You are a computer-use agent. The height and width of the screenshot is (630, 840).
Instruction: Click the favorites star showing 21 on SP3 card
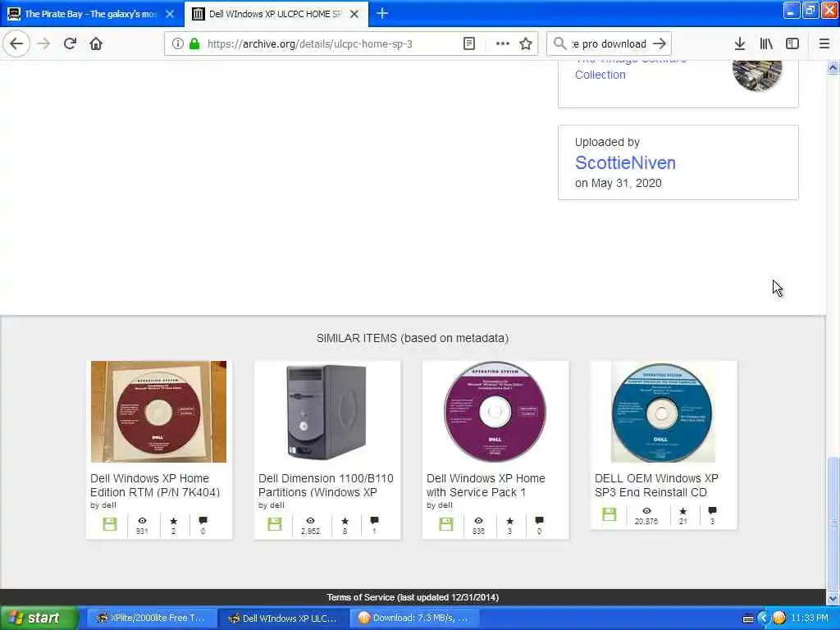pyautogui.click(x=683, y=510)
